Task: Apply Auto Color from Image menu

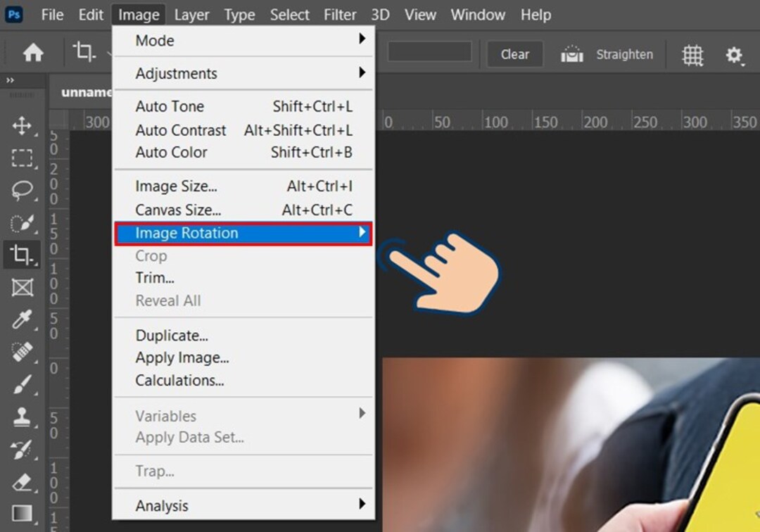Action: point(243,152)
